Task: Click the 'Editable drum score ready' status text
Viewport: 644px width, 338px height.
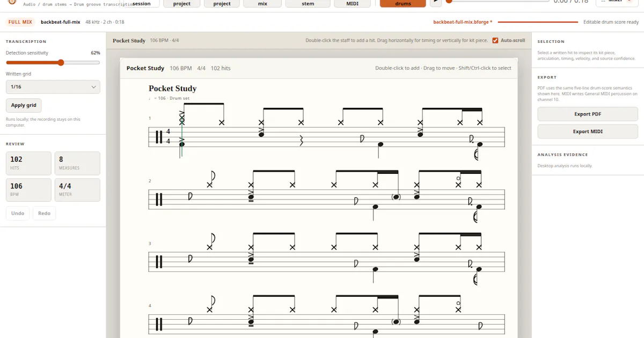Action: (x=611, y=22)
